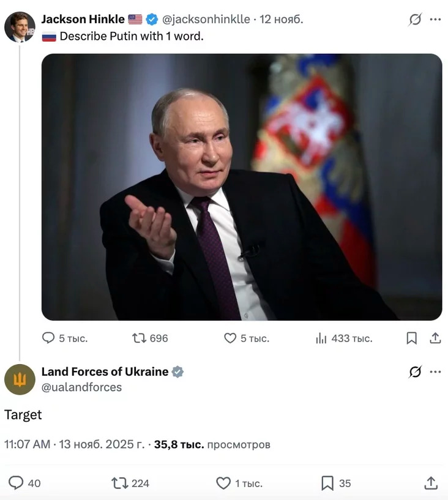The height and width of the screenshot is (500, 448).
Task: Click the 11:07 AM post timestamp
Action: [27, 444]
